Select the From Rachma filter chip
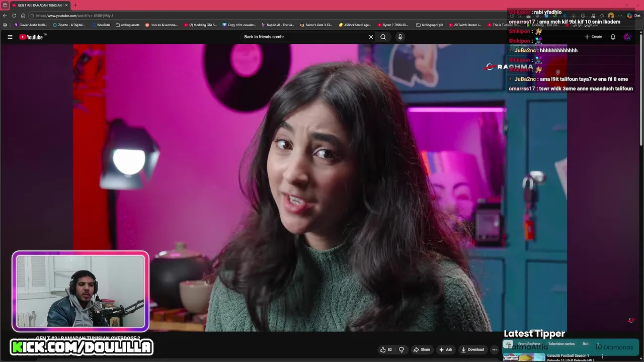 tap(529, 344)
